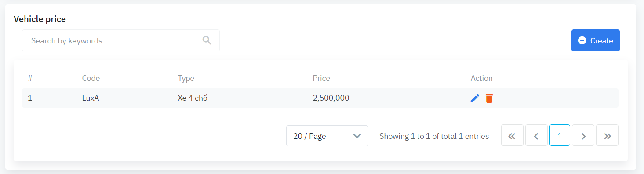The height and width of the screenshot is (174, 644).
Task: Click the plus icon in Create button
Action: (582, 40)
